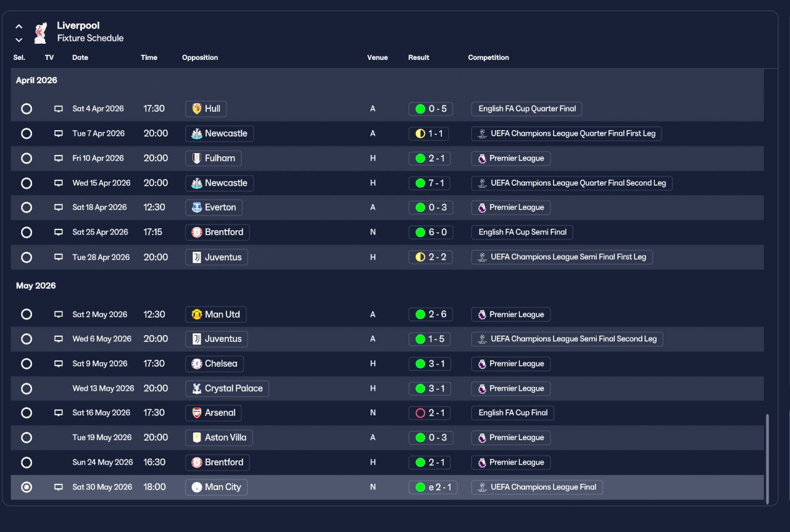Click the April 2026 month heading
The width and height of the screenshot is (790, 532).
click(36, 81)
